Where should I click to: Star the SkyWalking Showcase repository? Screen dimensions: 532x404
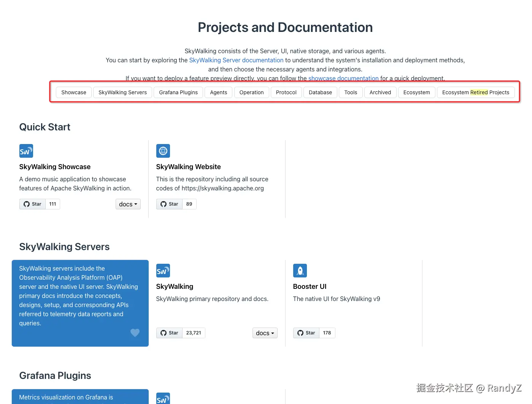(x=32, y=204)
